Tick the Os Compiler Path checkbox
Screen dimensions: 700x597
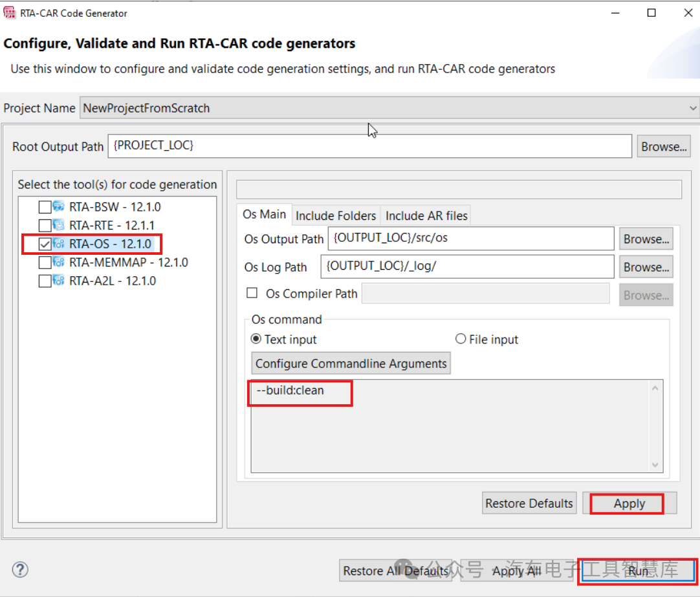[252, 293]
